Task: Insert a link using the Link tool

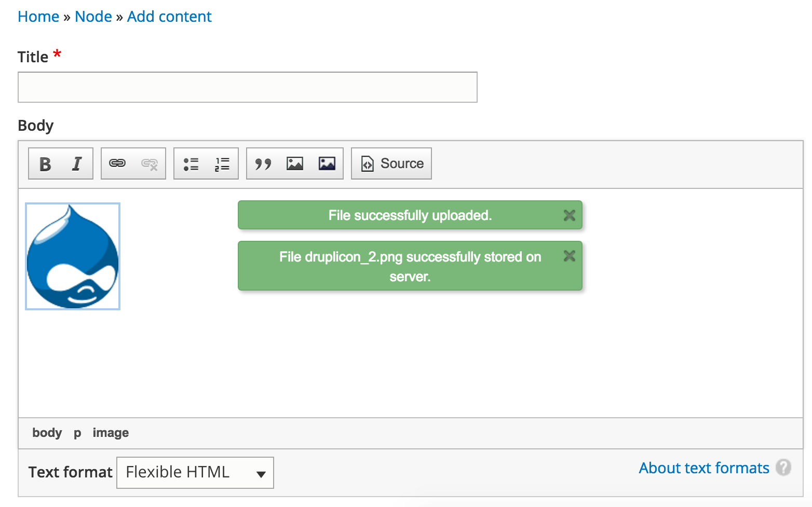Action: (117, 163)
